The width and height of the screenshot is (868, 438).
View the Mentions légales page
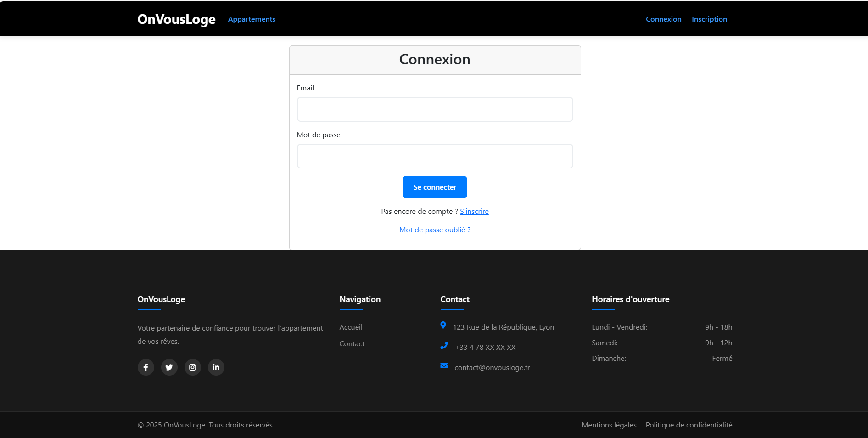tap(609, 425)
